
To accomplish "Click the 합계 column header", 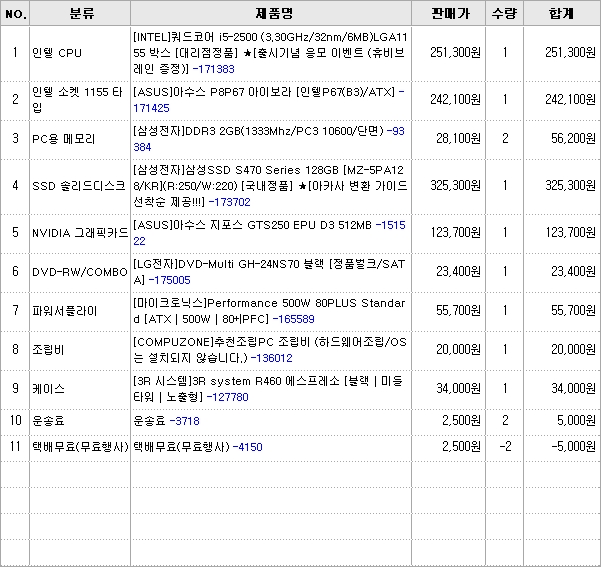I will [562, 14].
